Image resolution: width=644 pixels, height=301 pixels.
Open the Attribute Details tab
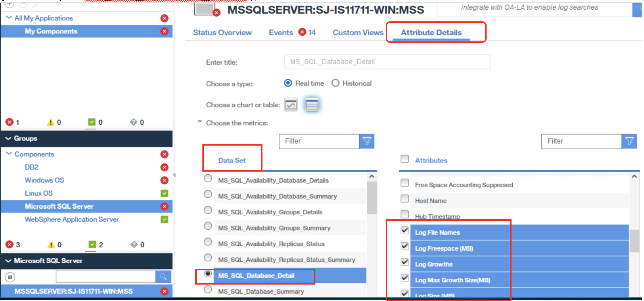pyautogui.click(x=431, y=33)
